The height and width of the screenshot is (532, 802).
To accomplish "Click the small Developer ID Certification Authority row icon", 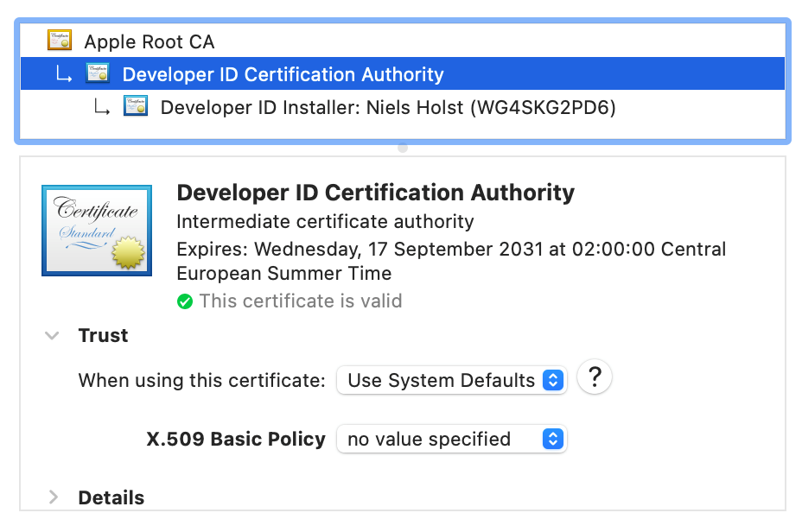I will 98,74.
